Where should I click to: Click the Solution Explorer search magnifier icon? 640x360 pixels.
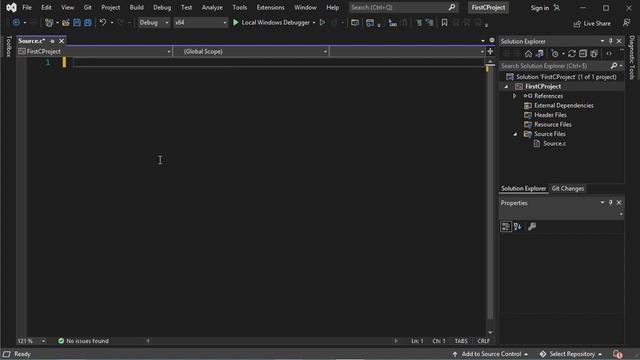coord(614,66)
